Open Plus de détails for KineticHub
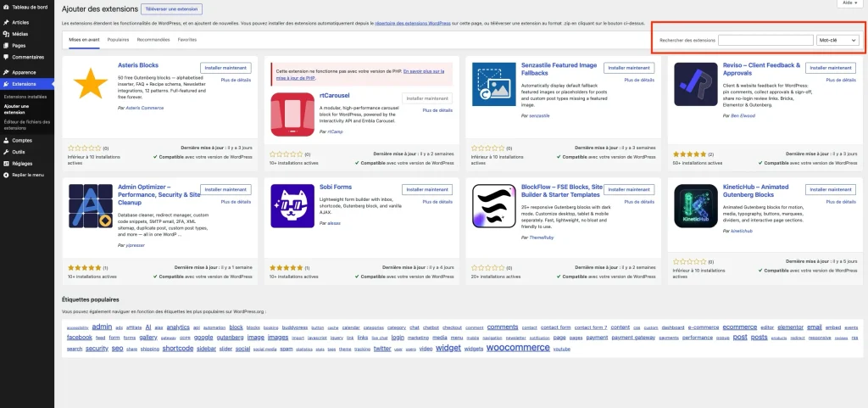 click(841, 202)
